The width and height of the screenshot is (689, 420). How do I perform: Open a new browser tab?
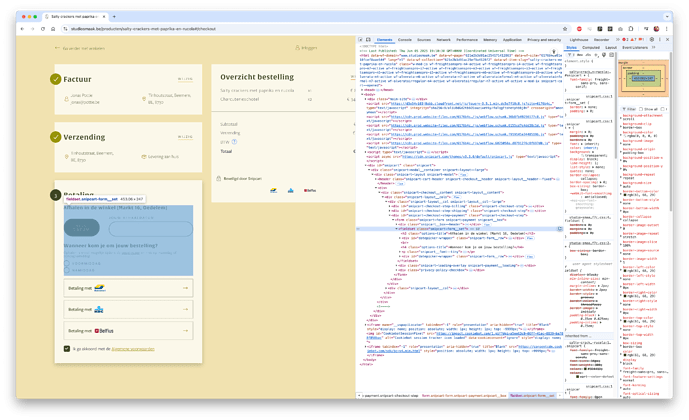tap(114, 17)
